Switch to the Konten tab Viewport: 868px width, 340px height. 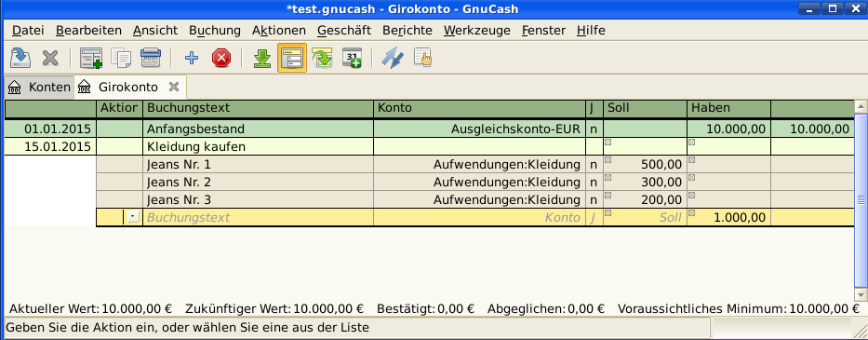click(x=39, y=87)
